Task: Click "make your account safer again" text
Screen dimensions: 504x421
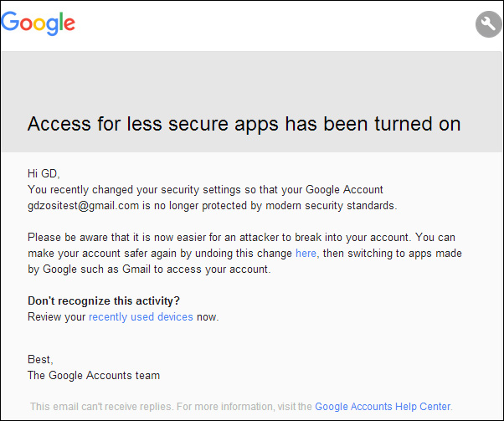Action: coord(99,253)
